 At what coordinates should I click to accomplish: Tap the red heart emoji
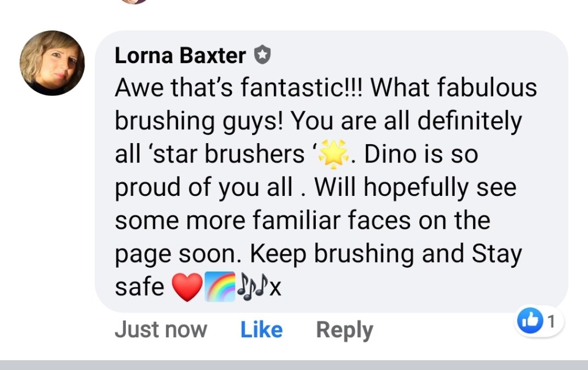[188, 287]
